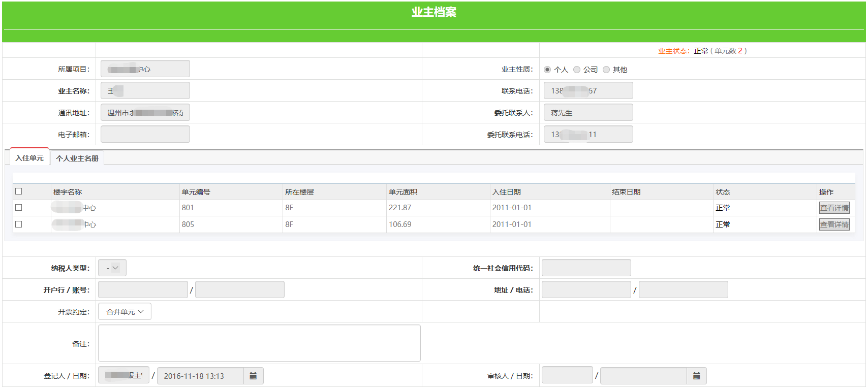Tick the checkbox for unit 801
868x389 pixels.
coord(19,208)
